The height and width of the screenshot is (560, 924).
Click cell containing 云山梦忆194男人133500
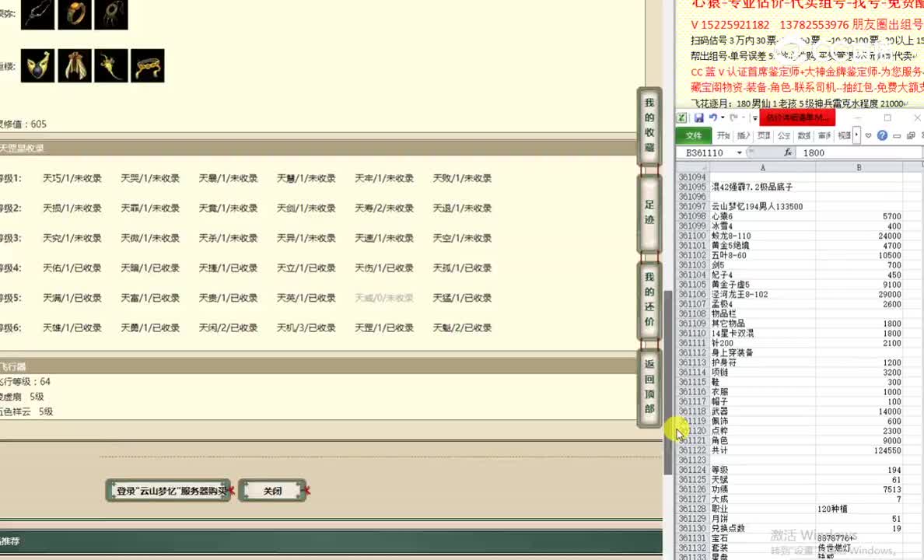coord(762,206)
